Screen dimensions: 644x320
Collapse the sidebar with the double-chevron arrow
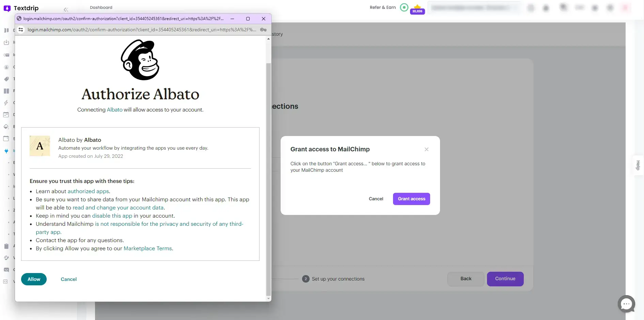tap(66, 10)
